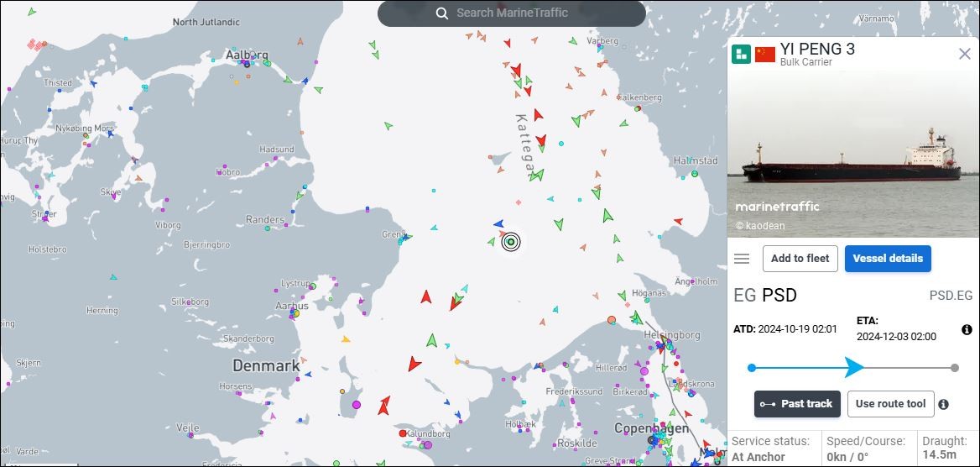Click info icon beside Use route tool
This screenshot has height=467, width=980.
944,404
